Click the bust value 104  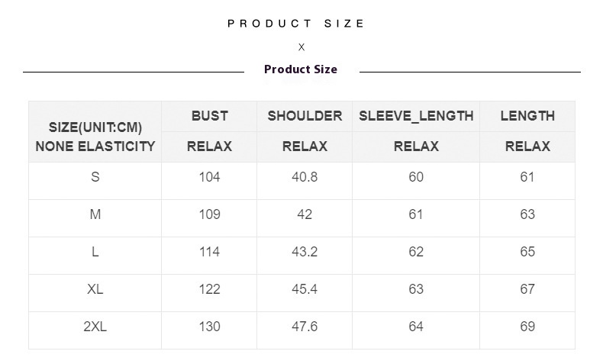coord(210,177)
